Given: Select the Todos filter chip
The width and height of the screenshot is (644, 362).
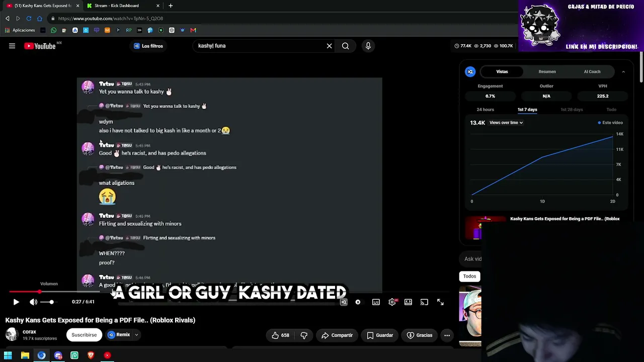Looking at the screenshot, I should click(469, 276).
